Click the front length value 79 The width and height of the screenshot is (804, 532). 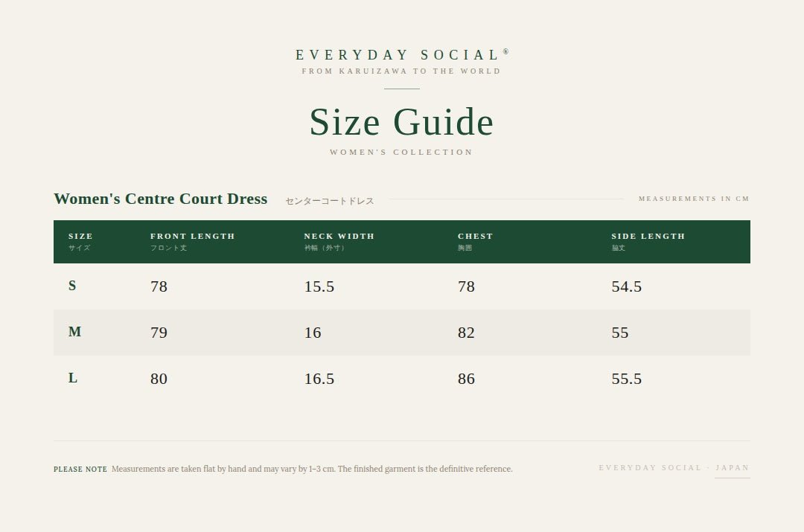[159, 333]
